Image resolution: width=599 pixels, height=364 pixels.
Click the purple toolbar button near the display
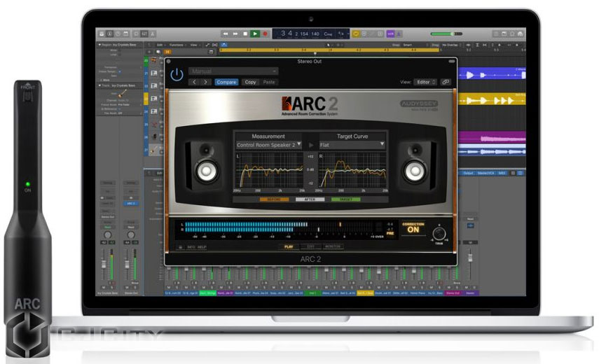tap(390, 34)
